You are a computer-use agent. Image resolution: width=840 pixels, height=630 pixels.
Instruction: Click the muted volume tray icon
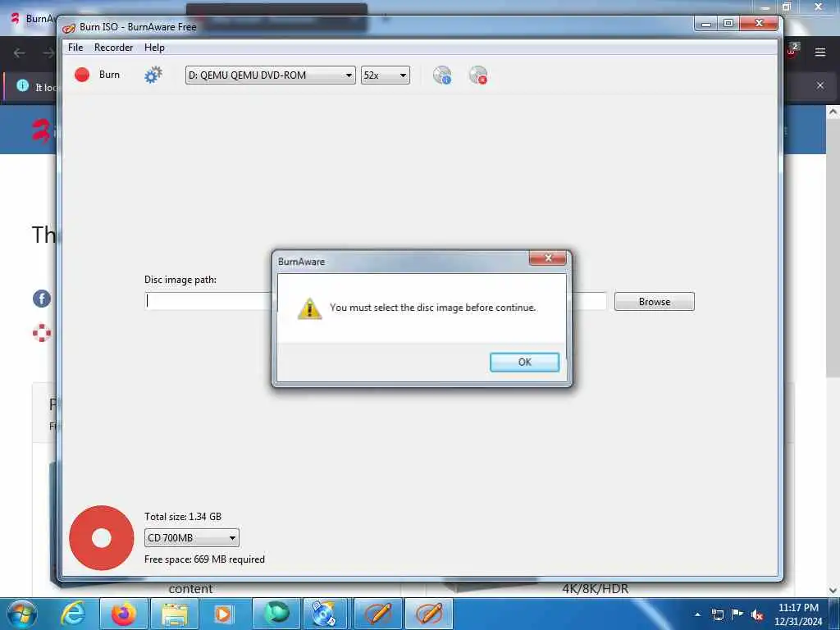click(x=757, y=615)
